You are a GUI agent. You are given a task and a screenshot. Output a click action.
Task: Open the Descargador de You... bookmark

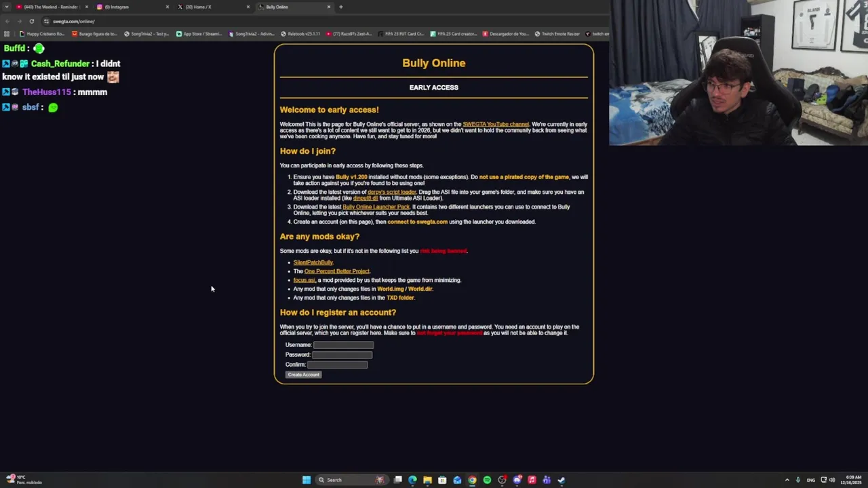pyautogui.click(x=505, y=33)
